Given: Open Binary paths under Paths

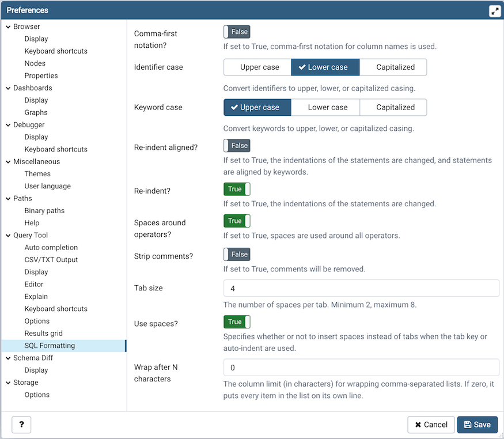Looking at the screenshot, I should coord(44,211).
